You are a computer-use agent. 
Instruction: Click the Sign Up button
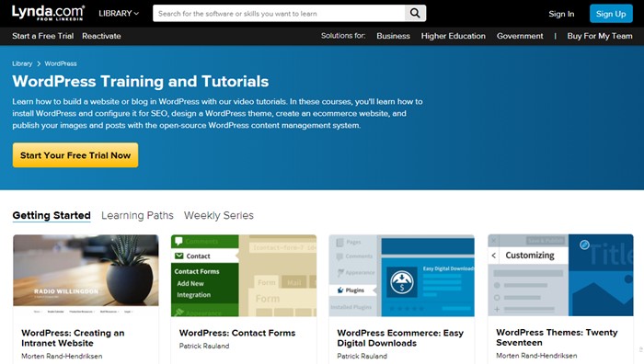(611, 14)
